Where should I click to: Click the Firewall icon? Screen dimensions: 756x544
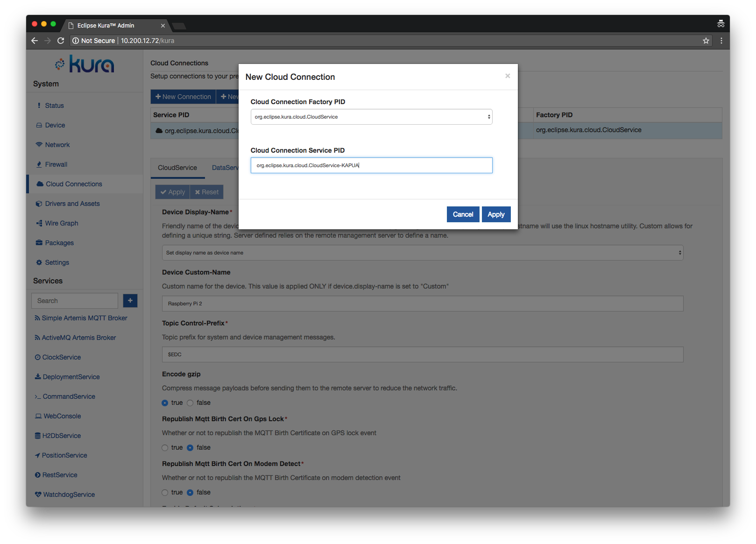pos(39,164)
